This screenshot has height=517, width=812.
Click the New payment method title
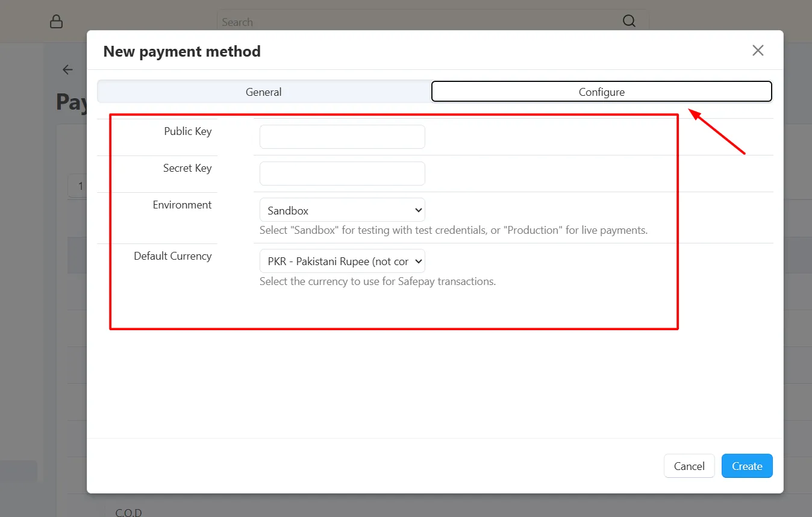(x=182, y=51)
